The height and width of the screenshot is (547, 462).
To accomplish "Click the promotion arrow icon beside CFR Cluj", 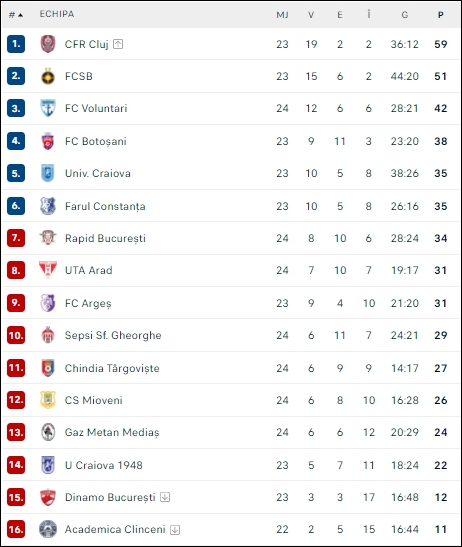I will 118,44.
